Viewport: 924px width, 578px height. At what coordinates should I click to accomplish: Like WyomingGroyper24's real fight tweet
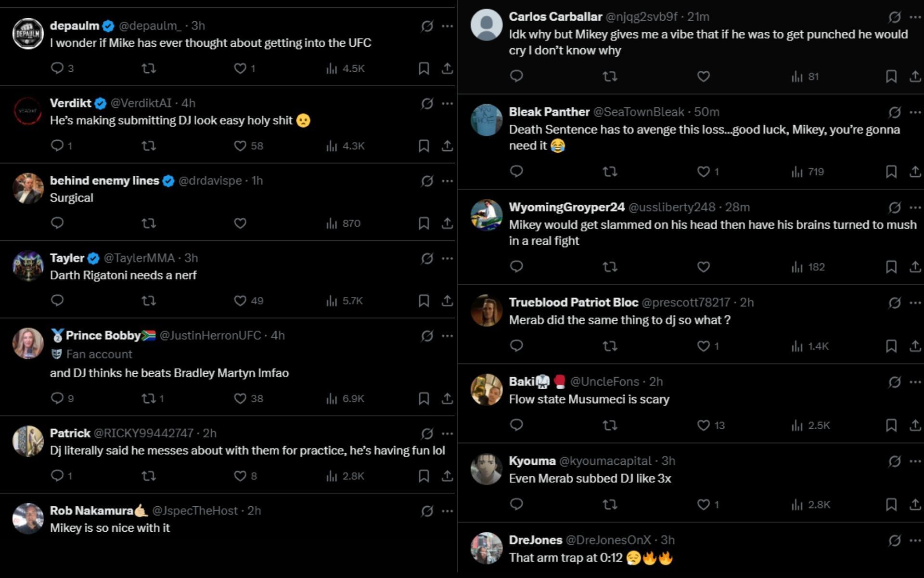pyautogui.click(x=703, y=267)
